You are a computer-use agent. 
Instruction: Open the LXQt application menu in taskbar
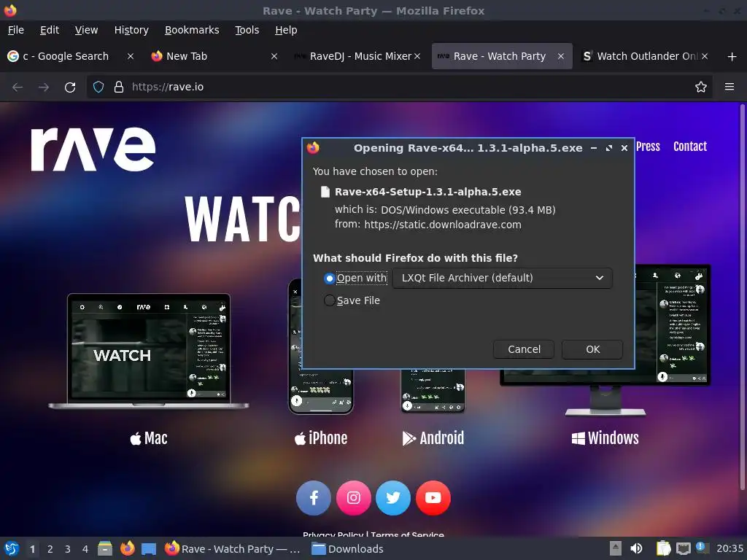click(12, 548)
